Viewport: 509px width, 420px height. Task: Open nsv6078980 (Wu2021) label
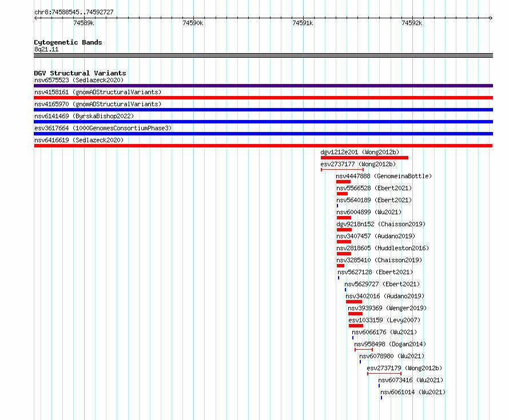(x=392, y=356)
